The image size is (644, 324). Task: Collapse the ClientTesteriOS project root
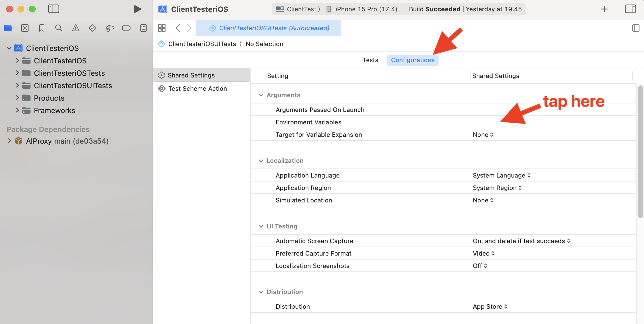tap(9, 48)
